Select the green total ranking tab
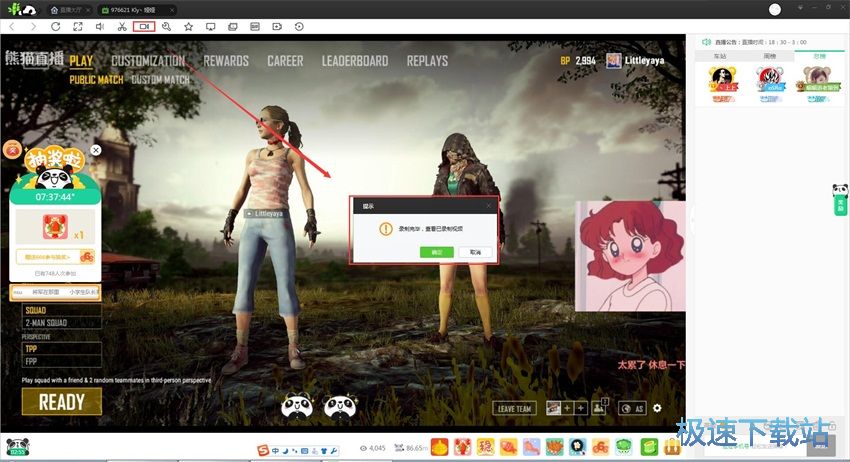 (x=820, y=56)
